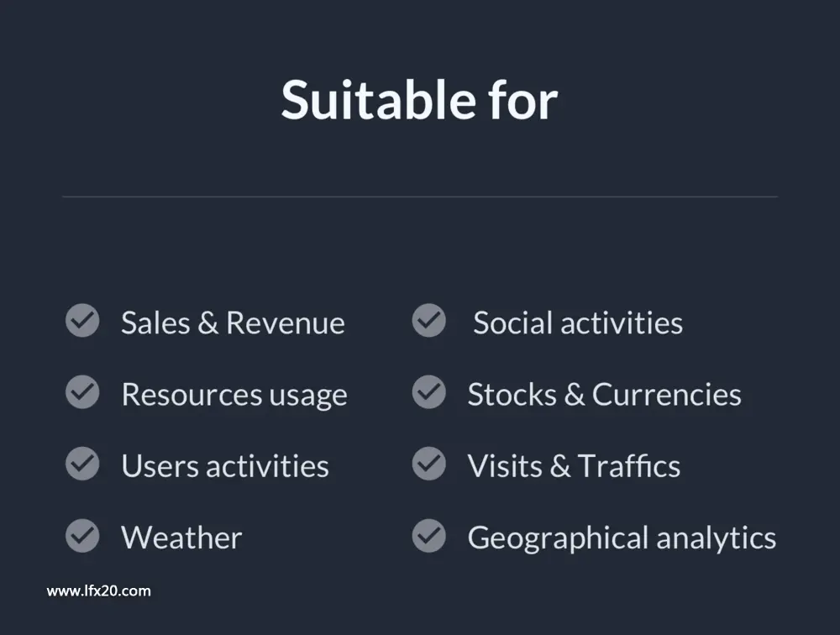Click the Users activities label
The width and height of the screenshot is (840, 635).
coord(225,465)
